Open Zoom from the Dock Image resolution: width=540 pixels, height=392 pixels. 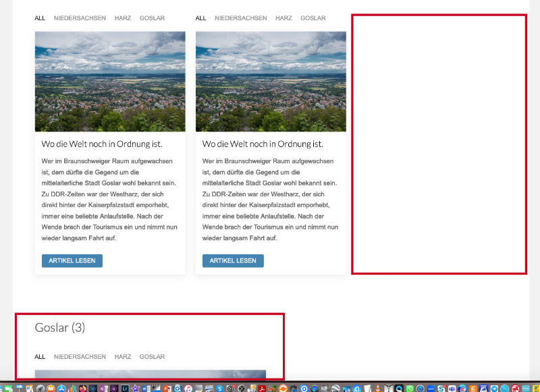click(431, 389)
